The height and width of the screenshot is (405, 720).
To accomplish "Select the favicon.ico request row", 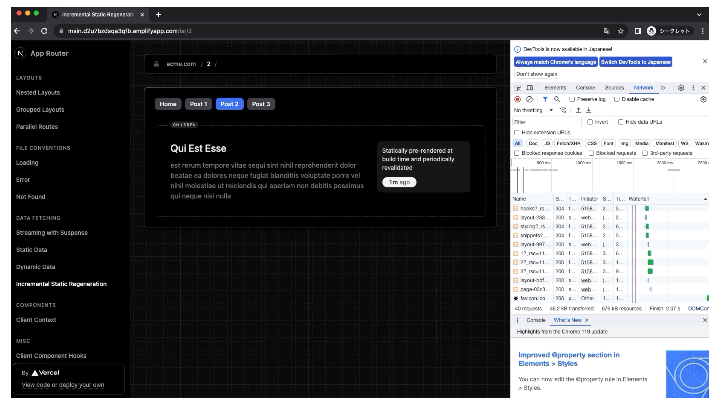I will coord(610,298).
